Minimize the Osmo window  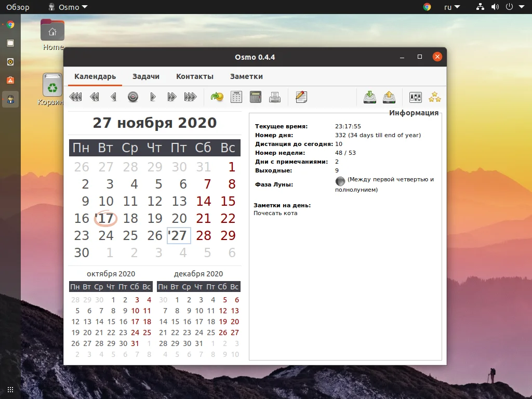402,57
